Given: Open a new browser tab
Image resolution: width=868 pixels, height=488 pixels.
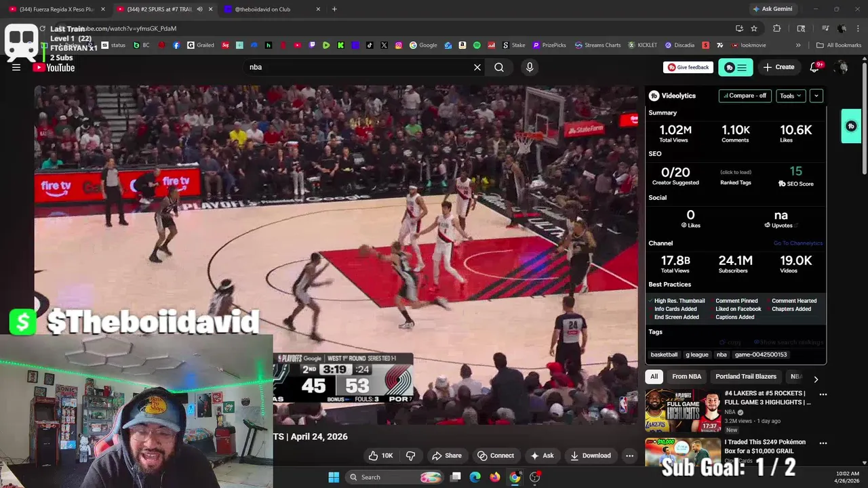Looking at the screenshot, I should [334, 9].
